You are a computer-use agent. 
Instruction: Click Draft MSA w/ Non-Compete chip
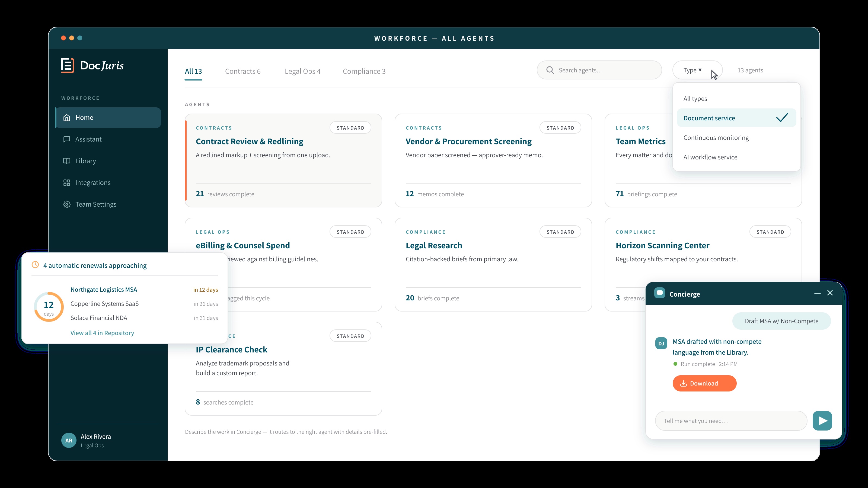click(781, 321)
